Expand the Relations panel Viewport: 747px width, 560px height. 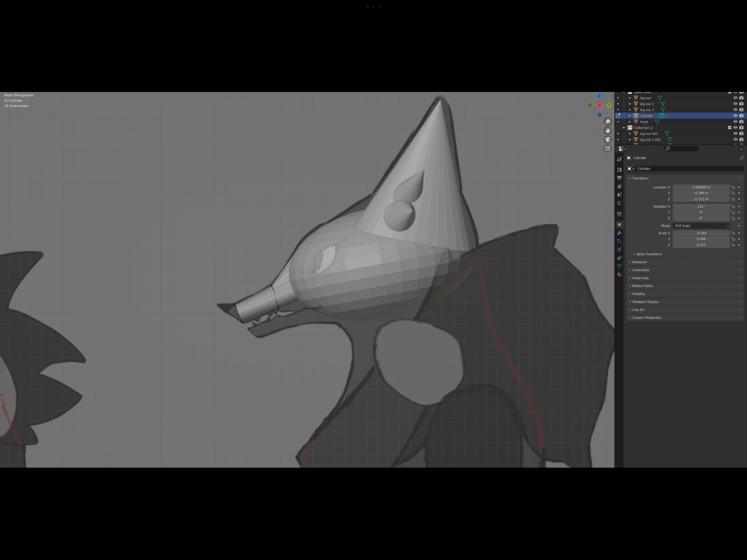click(x=639, y=262)
